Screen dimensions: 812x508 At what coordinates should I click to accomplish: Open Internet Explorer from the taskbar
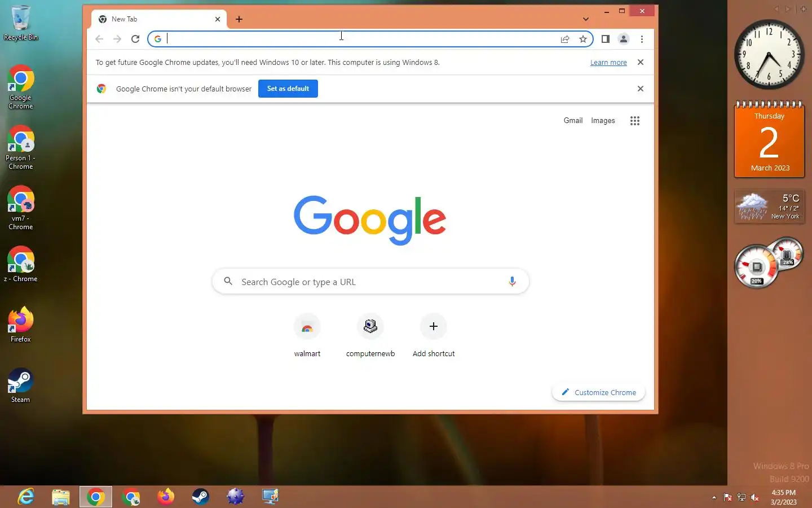[x=26, y=497]
